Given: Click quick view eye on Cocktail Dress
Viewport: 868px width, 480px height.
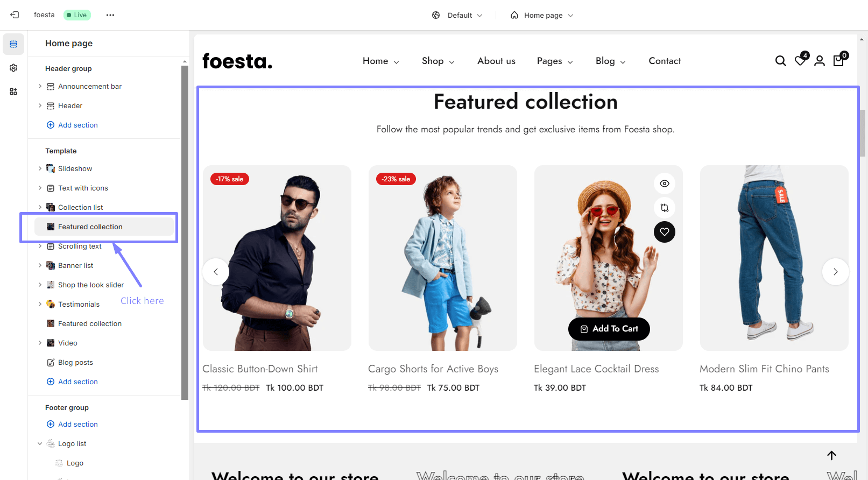Looking at the screenshot, I should coord(665,183).
